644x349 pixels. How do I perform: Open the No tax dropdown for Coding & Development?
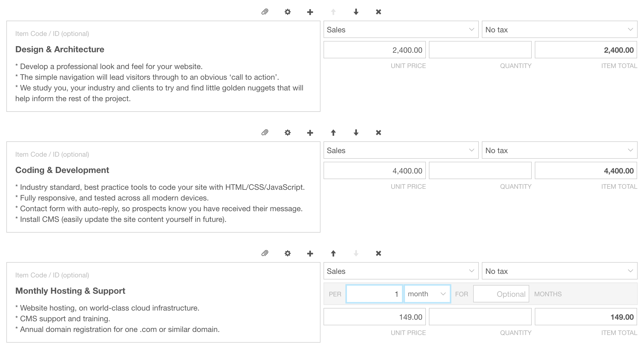tap(559, 150)
